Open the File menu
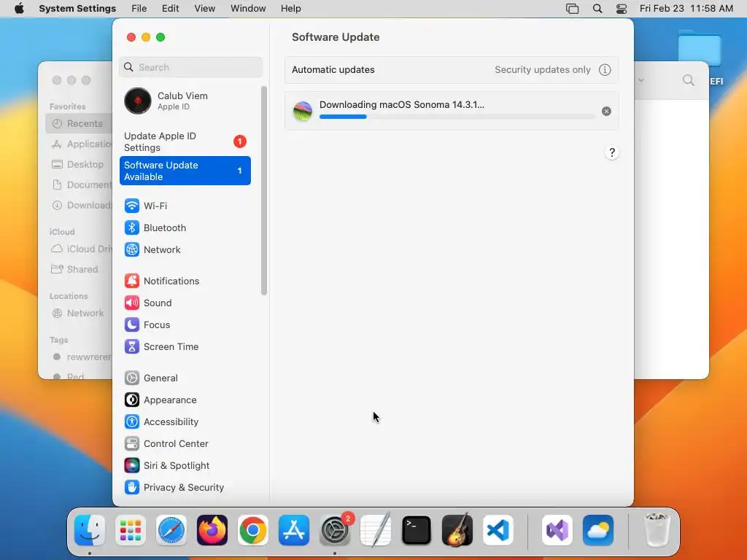The image size is (747, 560). click(139, 9)
